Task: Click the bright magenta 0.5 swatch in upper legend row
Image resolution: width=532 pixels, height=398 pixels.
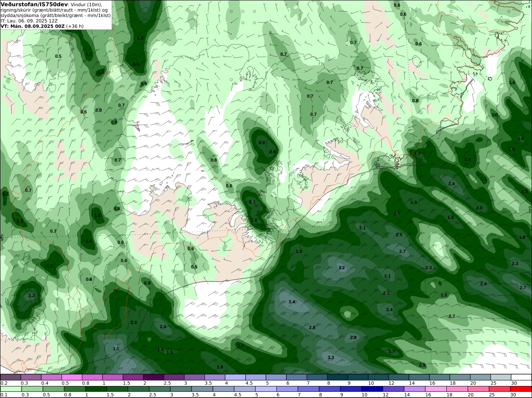Action: (71, 377)
